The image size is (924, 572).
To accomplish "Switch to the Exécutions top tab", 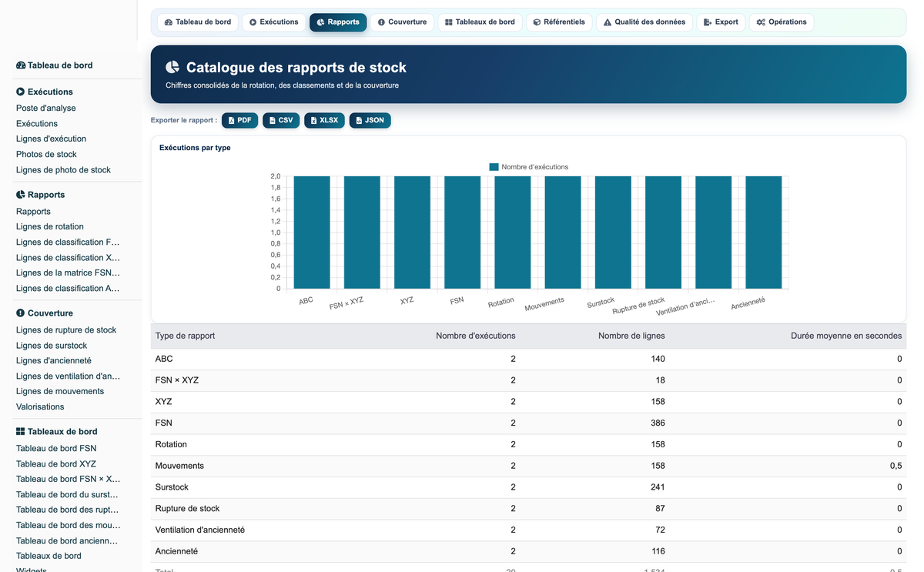I will pyautogui.click(x=273, y=22).
